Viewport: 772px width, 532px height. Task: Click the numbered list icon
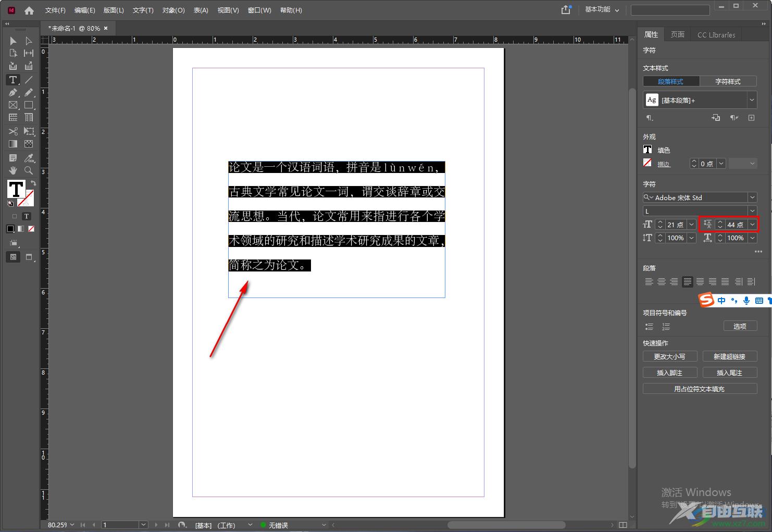tap(666, 327)
